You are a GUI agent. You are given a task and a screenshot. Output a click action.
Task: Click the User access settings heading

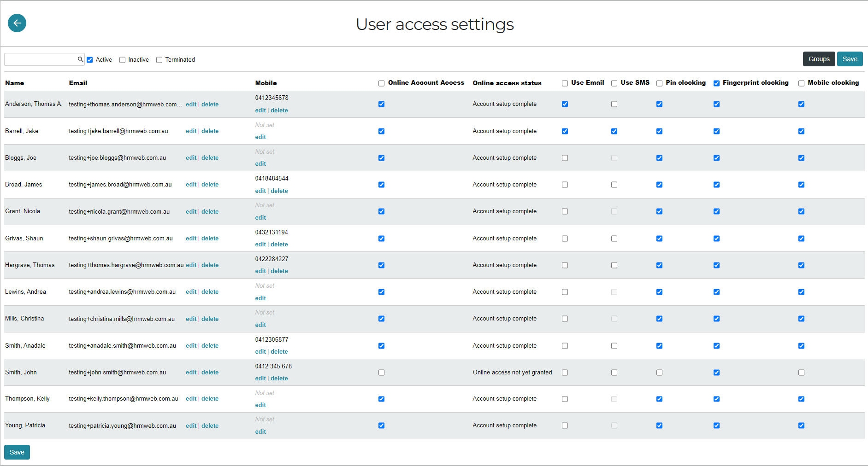435,24
